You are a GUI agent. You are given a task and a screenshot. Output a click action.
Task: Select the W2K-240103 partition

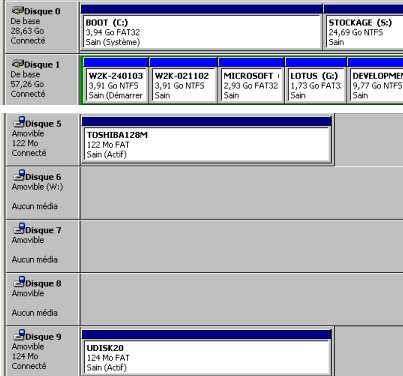[116, 85]
